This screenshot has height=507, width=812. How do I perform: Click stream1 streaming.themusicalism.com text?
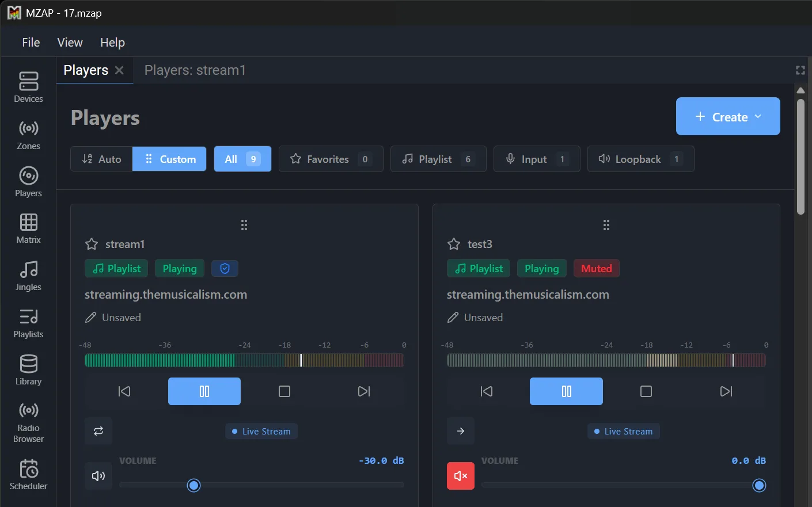coord(166,294)
